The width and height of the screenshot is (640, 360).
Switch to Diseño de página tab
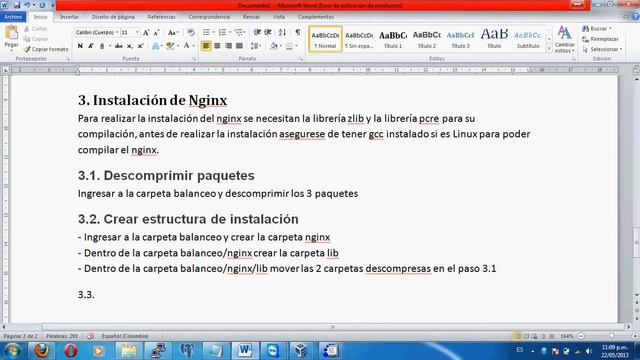pyautogui.click(x=113, y=17)
